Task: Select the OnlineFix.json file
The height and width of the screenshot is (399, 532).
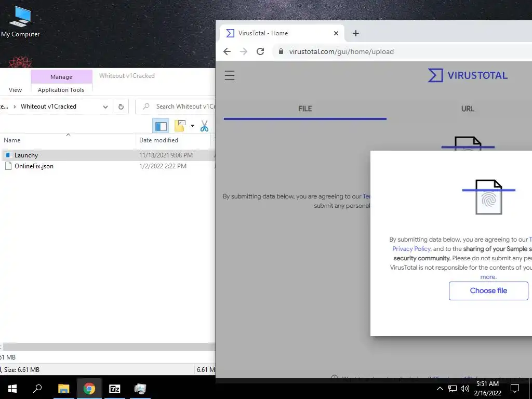Action: click(30, 166)
